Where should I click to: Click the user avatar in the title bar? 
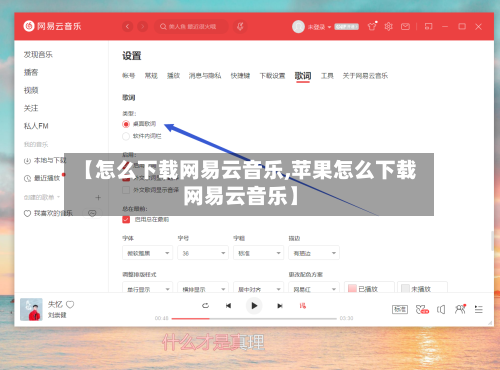298,27
